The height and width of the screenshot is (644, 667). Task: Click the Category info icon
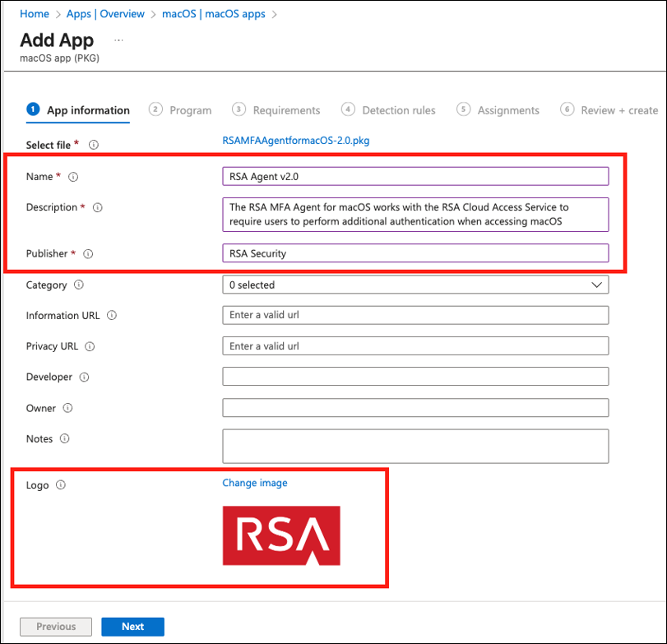point(79,285)
